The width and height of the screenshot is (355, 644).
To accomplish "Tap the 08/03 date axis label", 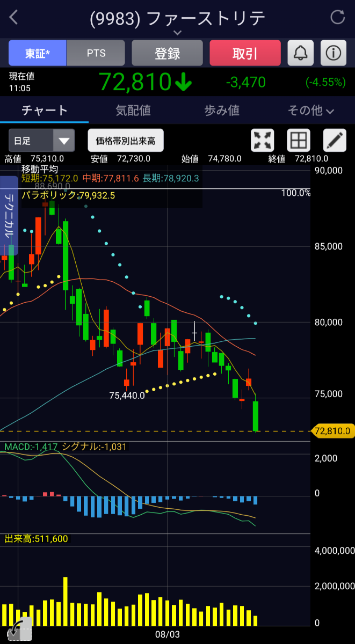I will pyautogui.click(x=168, y=634).
